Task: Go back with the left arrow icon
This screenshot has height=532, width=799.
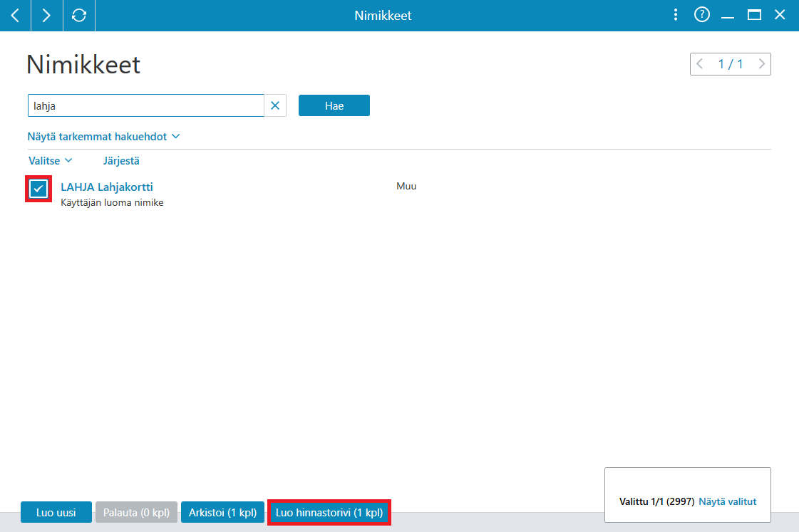Action: [x=15, y=15]
